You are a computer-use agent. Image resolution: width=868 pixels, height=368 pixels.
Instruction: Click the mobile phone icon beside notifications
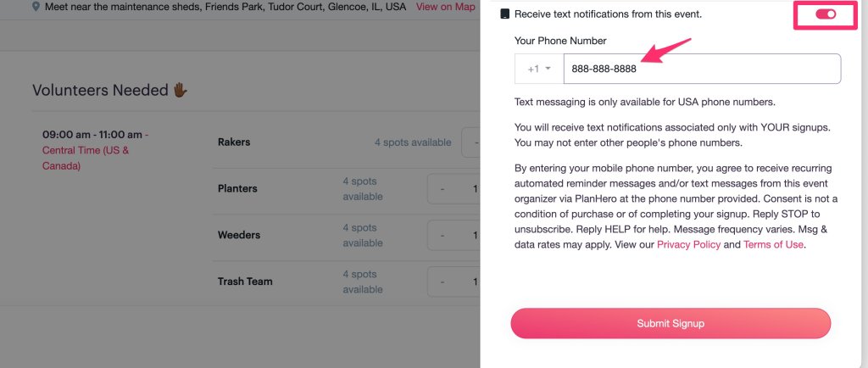pos(505,14)
